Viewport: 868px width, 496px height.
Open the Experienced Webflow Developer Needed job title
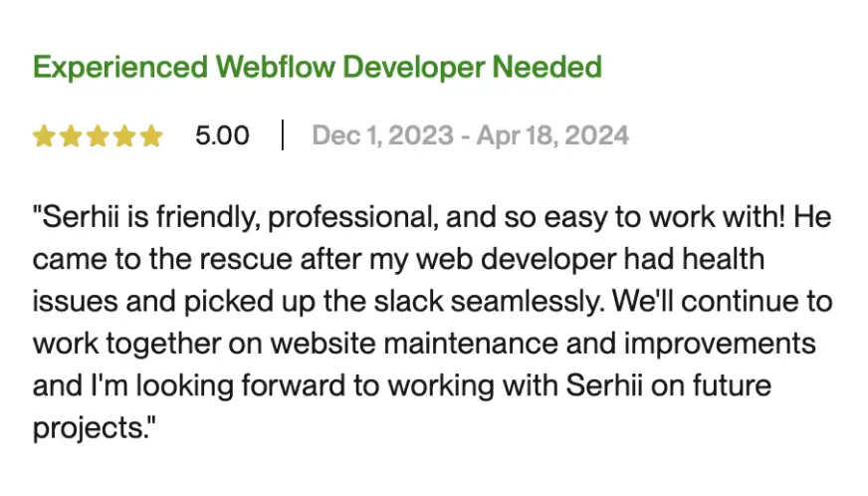tap(318, 68)
